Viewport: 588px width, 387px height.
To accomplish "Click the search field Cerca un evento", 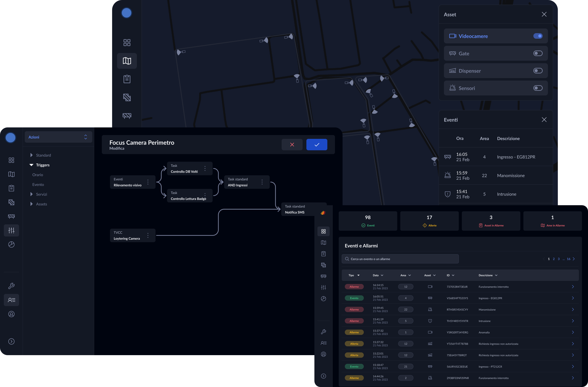I will (400, 259).
